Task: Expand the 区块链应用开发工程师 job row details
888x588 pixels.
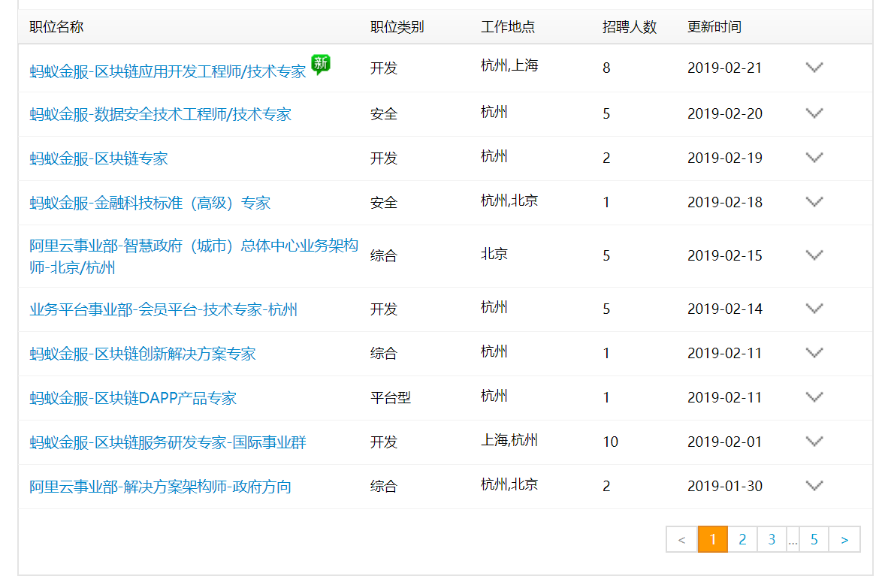Action: click(x=814, y=68)
